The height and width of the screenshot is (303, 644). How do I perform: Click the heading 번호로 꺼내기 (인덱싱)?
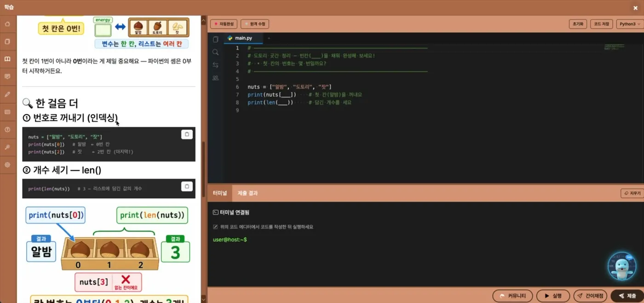tap(70, 118)
